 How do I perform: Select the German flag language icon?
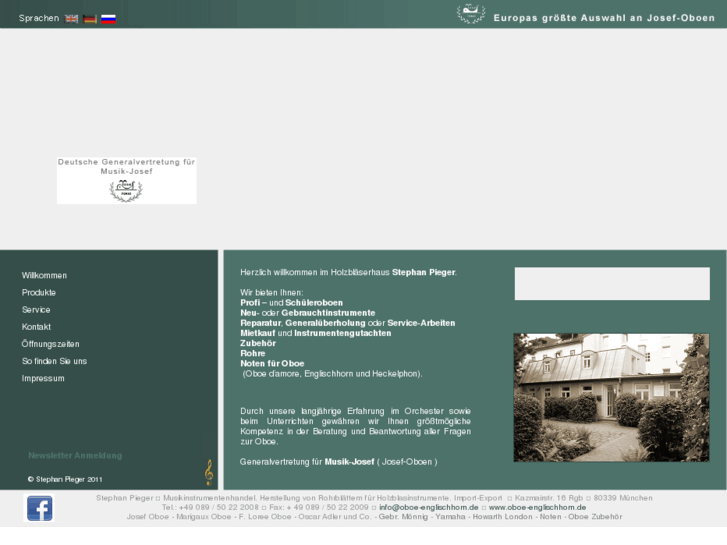[90, 19]
